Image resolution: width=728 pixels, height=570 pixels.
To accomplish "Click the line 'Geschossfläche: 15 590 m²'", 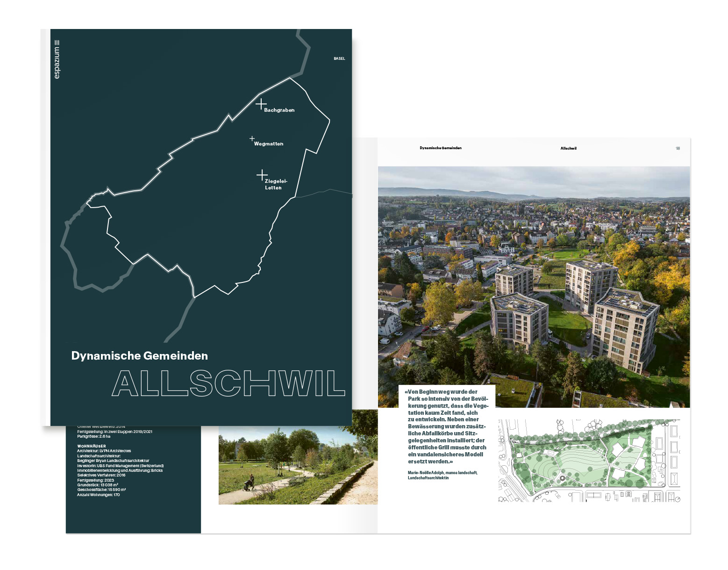I will pyautogui.click(x=101, y=490).
